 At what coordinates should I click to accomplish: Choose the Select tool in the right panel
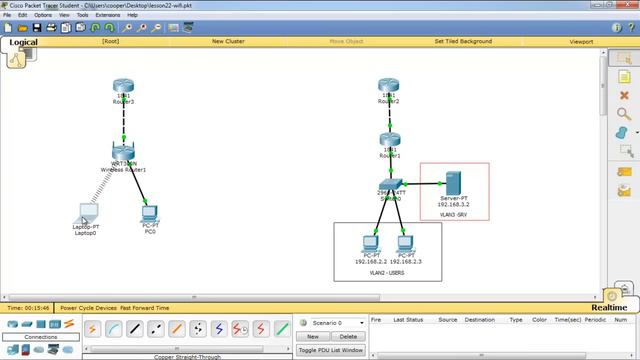coord(624,59)
